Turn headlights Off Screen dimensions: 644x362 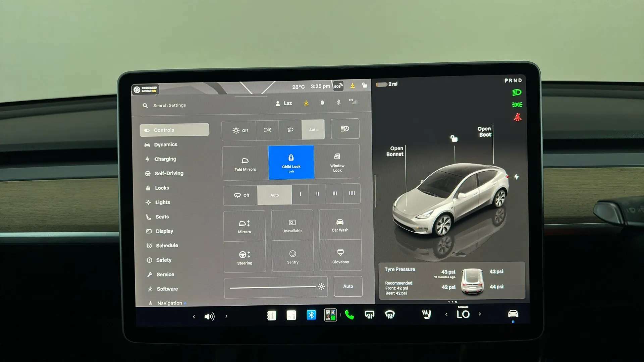tap(239, 130)
